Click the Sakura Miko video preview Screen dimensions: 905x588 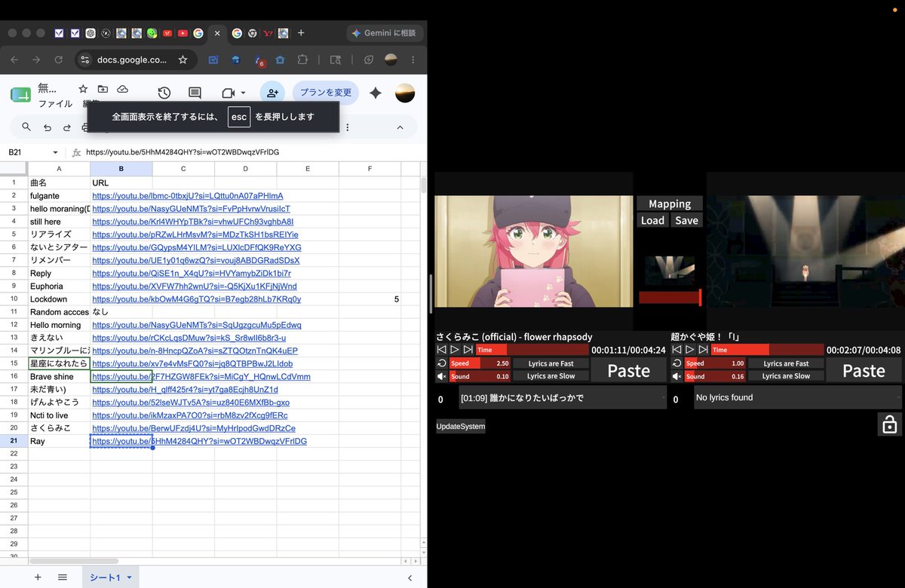pyautogui.click(x=534, y=251)
